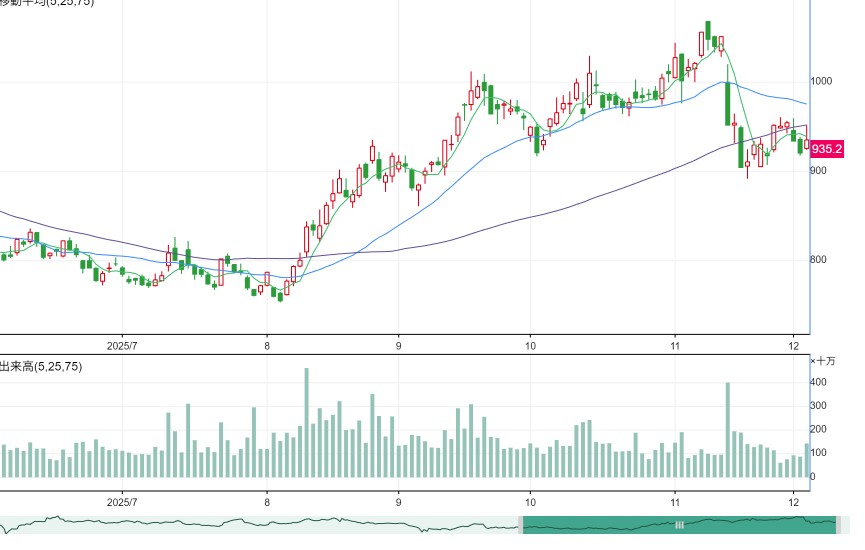
Task: Click the 出来高(5,25,75) volume label
Action: click(x=41, y=367)
